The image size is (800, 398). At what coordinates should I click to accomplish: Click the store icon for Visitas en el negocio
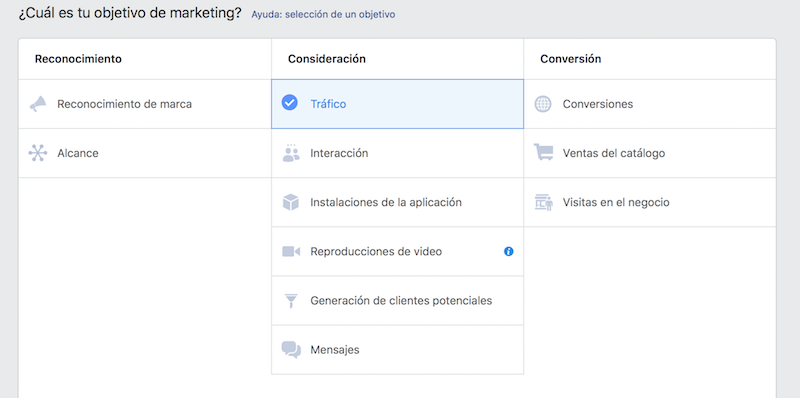click(x=544, y=202)
